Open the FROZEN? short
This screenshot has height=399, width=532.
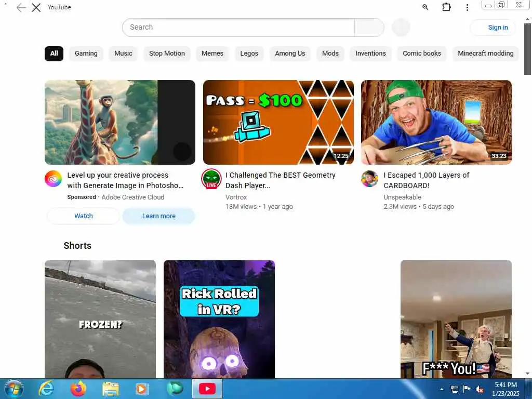point(100,320)
